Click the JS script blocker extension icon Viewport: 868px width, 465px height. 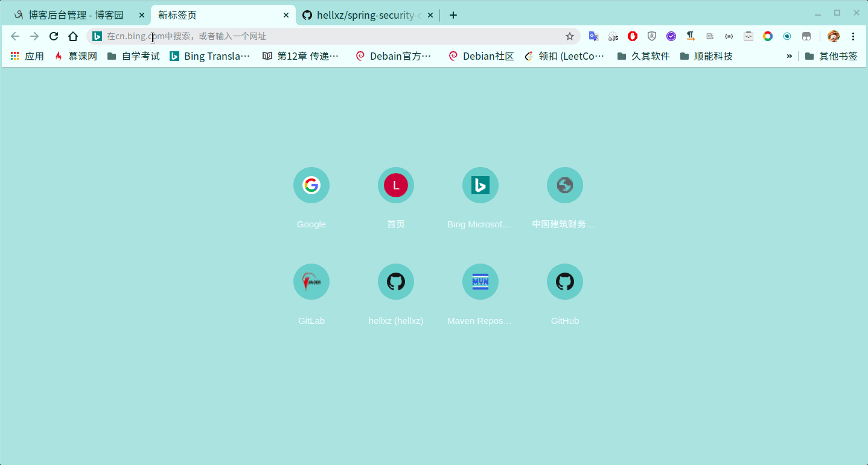[x=613, y=36]
